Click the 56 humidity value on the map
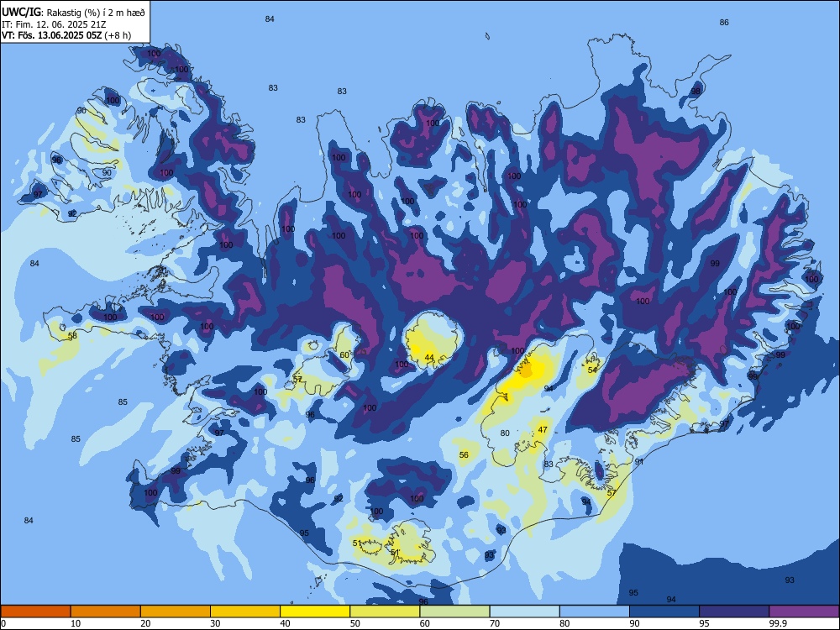 tap(464, 454)
